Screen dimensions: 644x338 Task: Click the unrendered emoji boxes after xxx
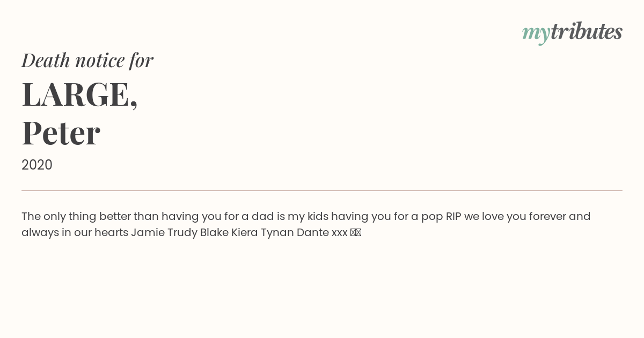coord(356,233)
